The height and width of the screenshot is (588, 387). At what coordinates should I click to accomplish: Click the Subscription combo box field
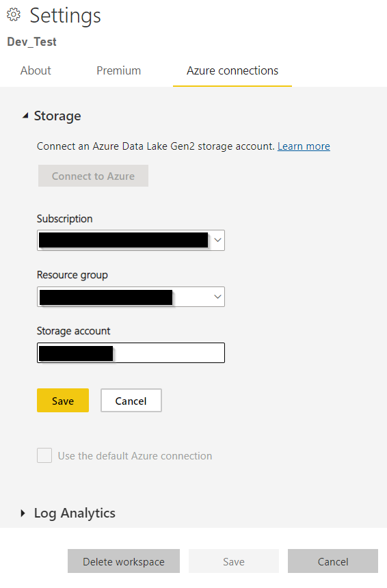pyautogui.click(x=131, y=241)
